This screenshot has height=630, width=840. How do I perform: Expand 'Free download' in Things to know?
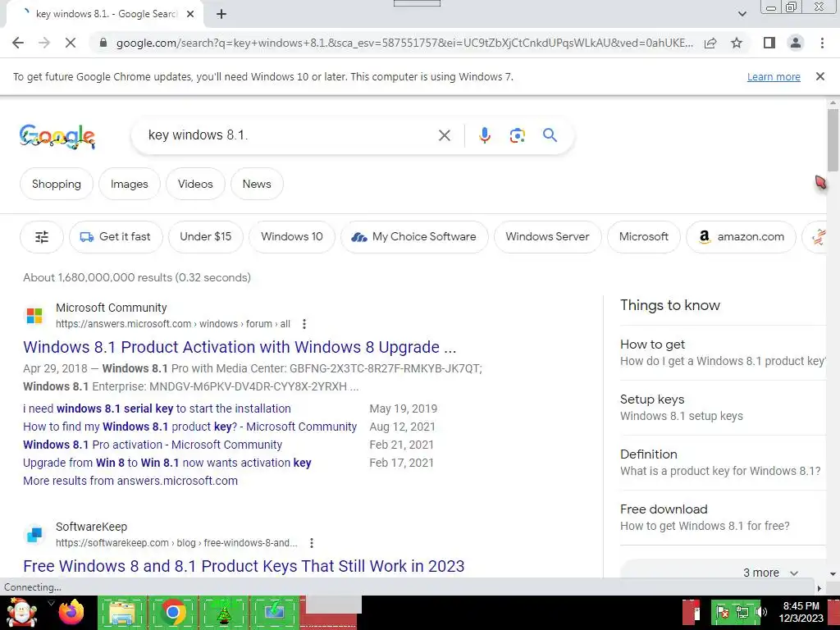723,517
